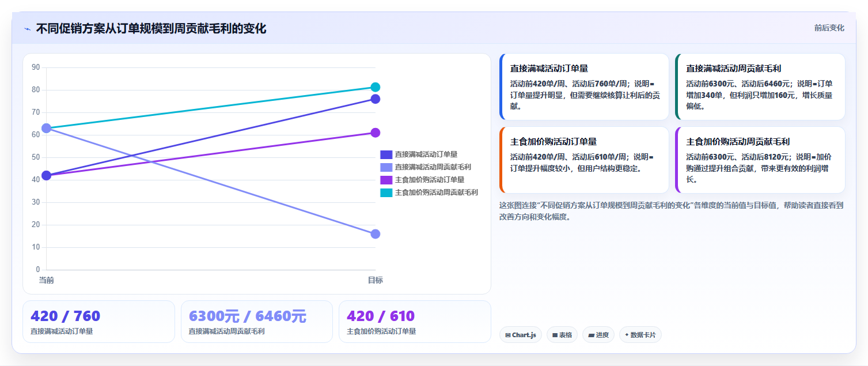Click the 表格 tag chip
The width and height of the screenshot is (868, 366).
coord(562,335)
